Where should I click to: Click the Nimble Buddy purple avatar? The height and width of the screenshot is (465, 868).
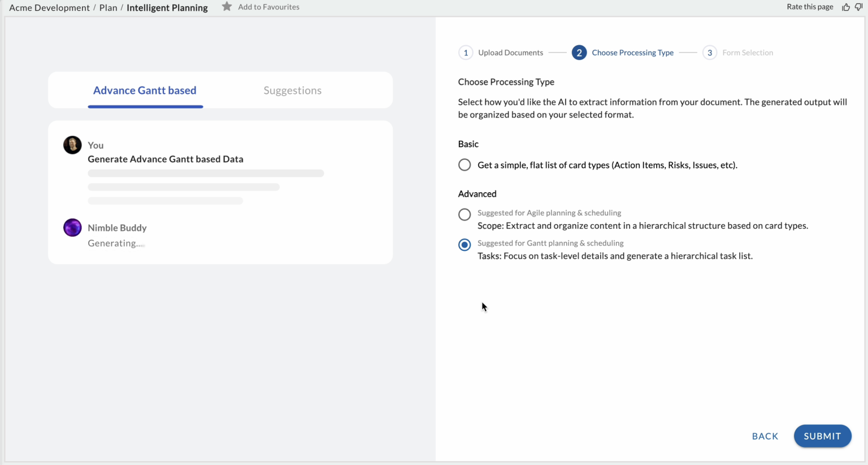[x=72, y=228]
